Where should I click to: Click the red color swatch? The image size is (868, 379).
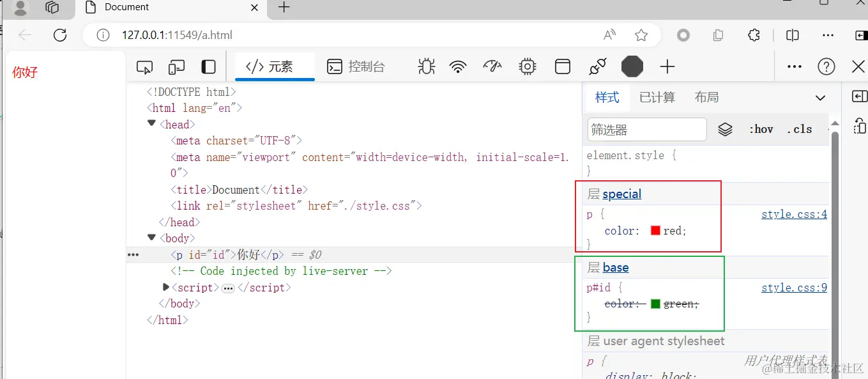(x=655, y=231)
